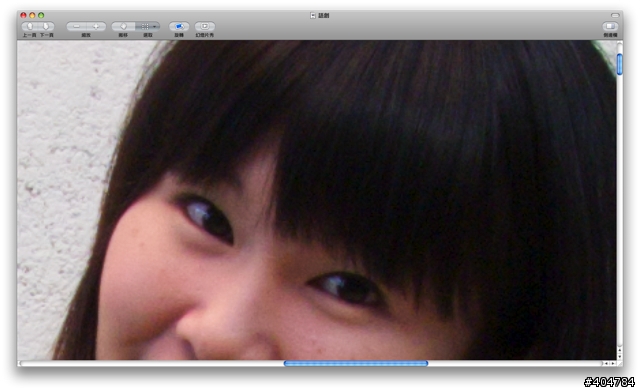Zoom in with the plus button
This screenshot has width=640, height=390.
coord(96,26)
